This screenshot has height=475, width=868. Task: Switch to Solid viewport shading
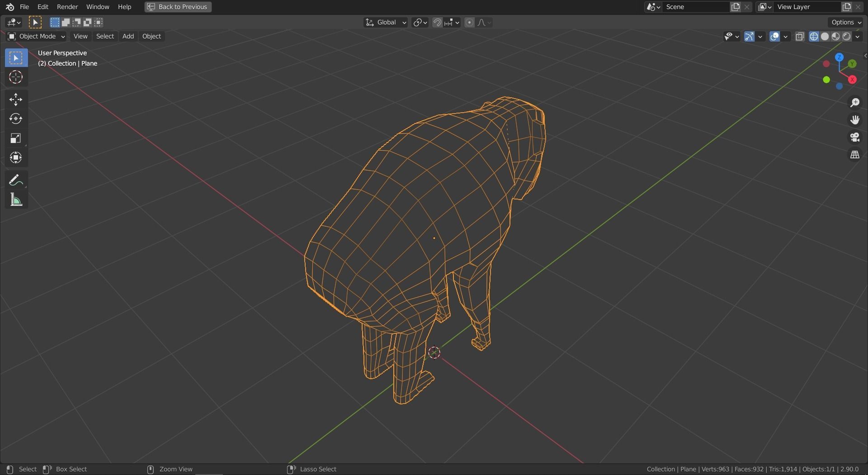pyautogui.click(x=825, y=37)
